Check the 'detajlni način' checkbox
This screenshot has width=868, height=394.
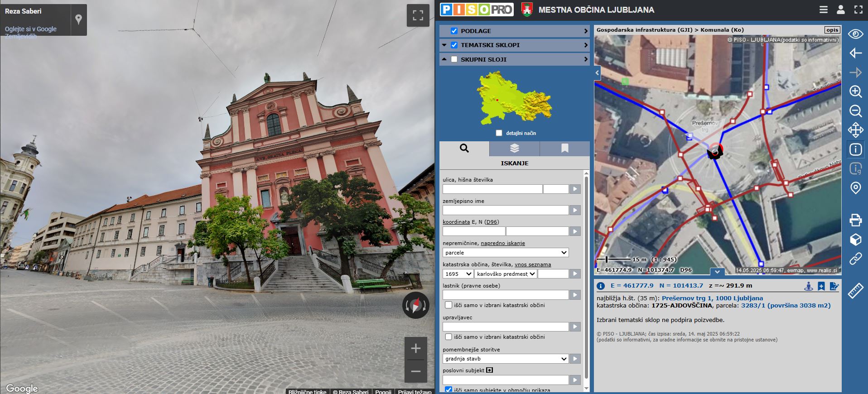tap(499, 133)
